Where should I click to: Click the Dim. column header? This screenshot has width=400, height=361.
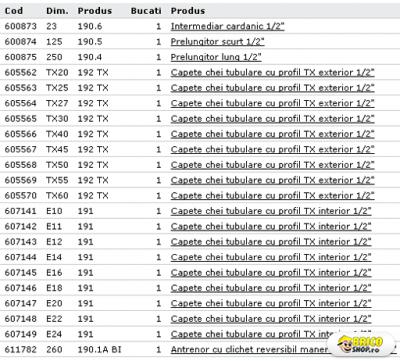[57, 11]
